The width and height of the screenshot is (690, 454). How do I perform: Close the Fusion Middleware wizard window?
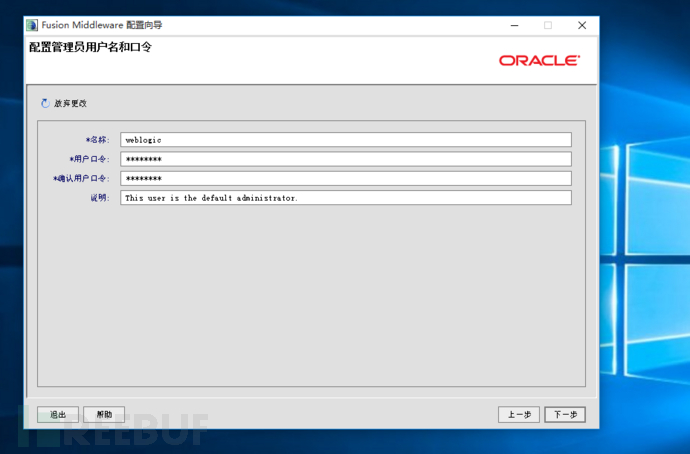pyautogui.click(x=582, y=26)
